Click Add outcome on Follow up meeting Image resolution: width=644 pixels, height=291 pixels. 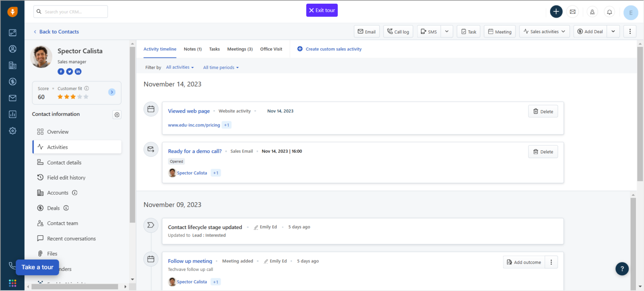[x=524, y=262]
